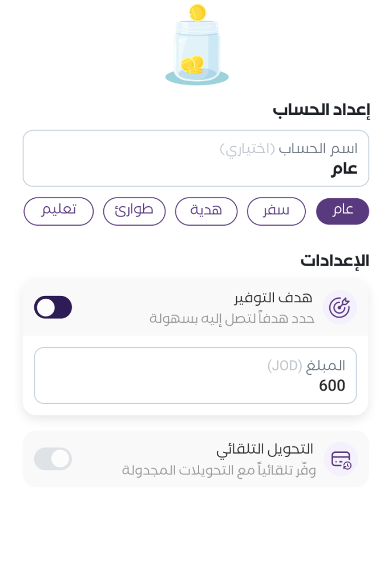Enable the automatic transfer (التحويل التلقائي) switch

coord(53,459)
